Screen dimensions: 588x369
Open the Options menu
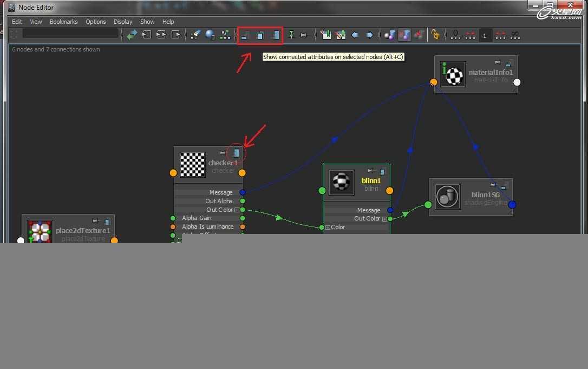96,22
